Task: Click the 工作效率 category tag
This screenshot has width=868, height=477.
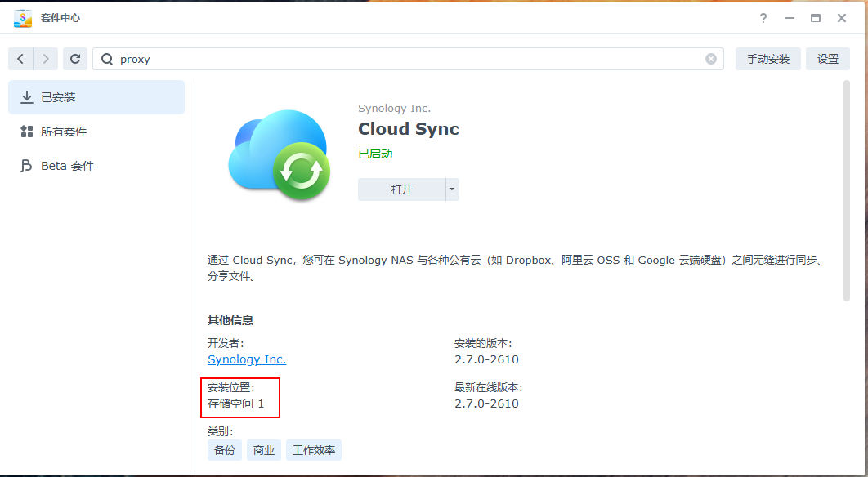Action: pyautogui.click(x=314, y=450)
